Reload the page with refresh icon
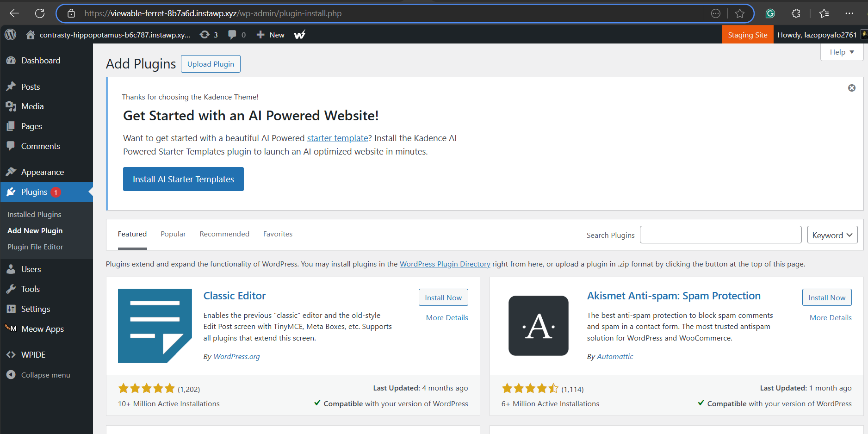 click(x=40, y=13)
